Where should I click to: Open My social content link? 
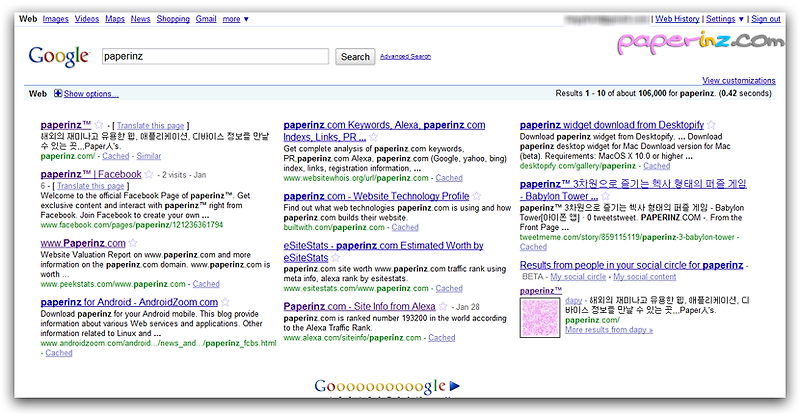click(645, 277)
